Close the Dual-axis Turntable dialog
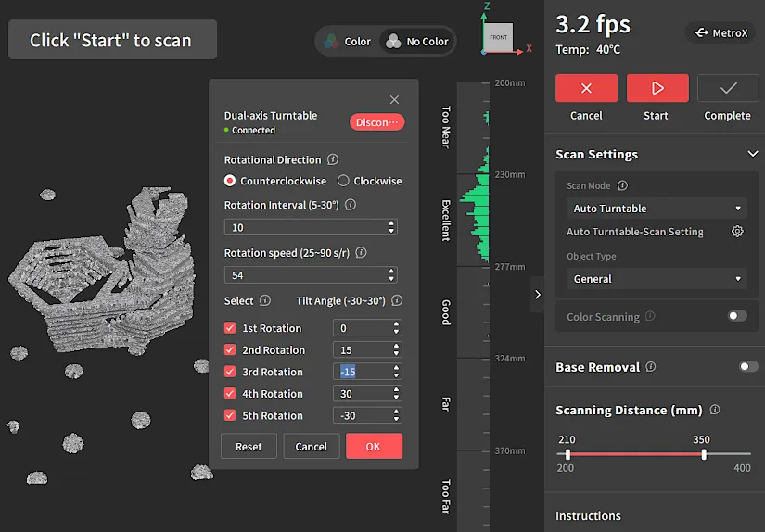765x532 pixels. pos(394,99)
